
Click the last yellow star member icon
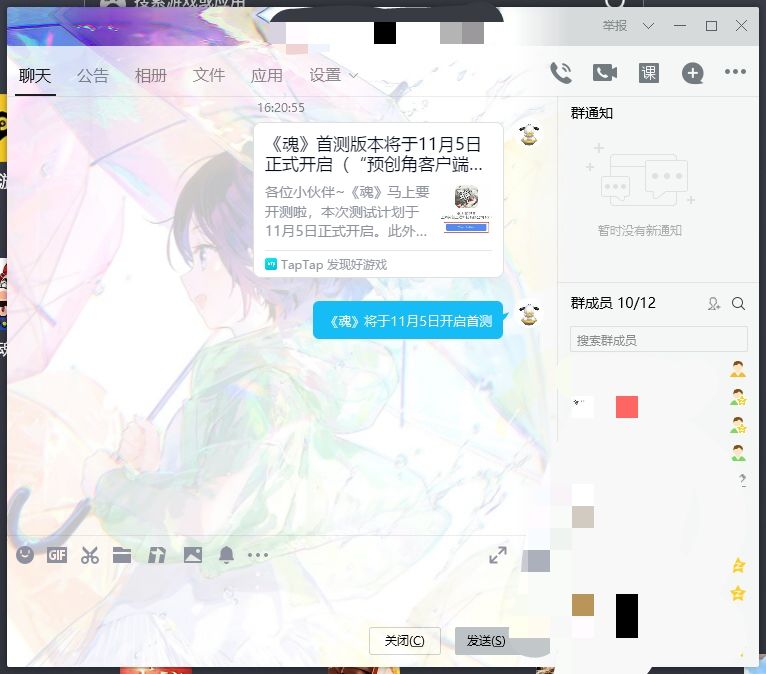738,593
